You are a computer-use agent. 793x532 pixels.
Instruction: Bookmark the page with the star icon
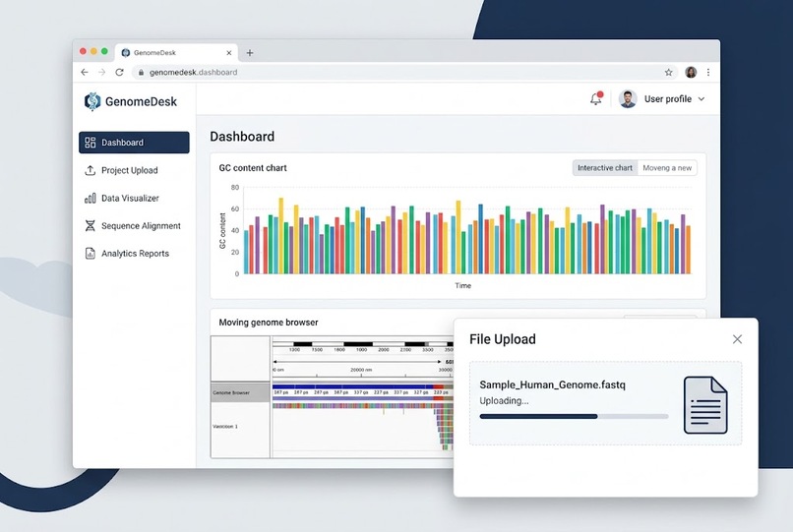pos(669,73)
